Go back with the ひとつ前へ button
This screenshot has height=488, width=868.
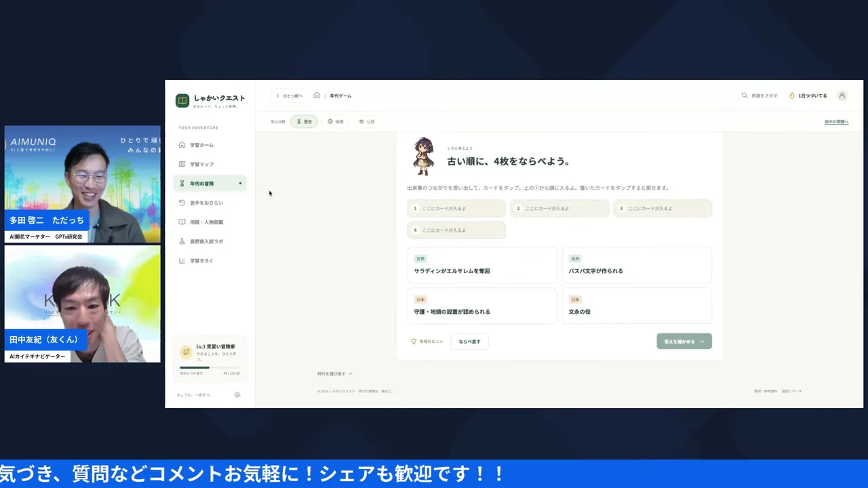pyautogui.click(x=290, y=96)
